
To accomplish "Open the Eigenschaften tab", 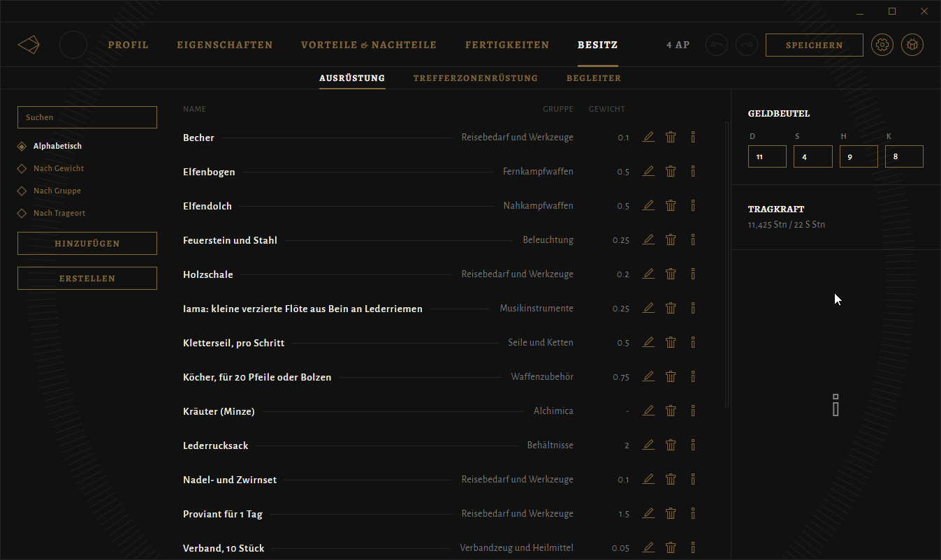I will (225, 45).
